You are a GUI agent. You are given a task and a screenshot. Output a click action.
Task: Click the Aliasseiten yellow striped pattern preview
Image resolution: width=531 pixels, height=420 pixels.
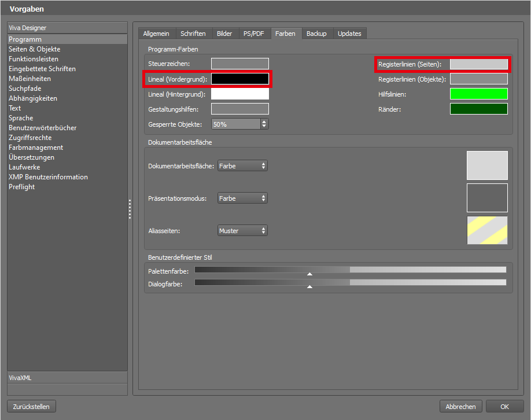pos(487,230)
